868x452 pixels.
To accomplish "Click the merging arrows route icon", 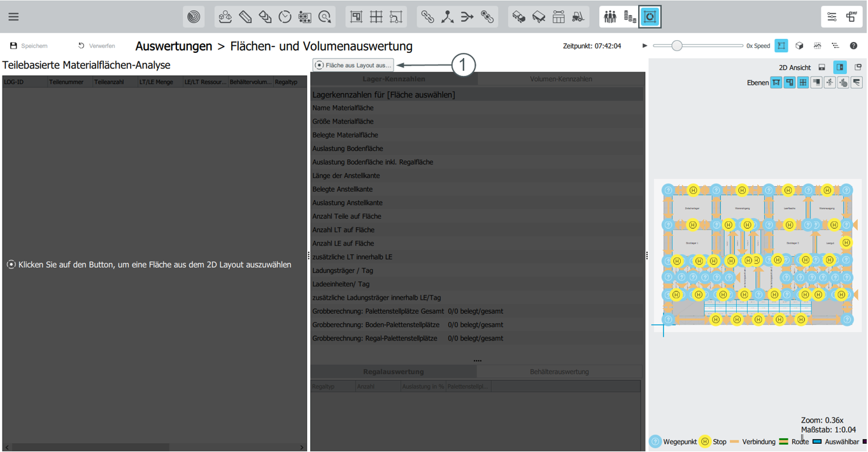I will point(467,17).
